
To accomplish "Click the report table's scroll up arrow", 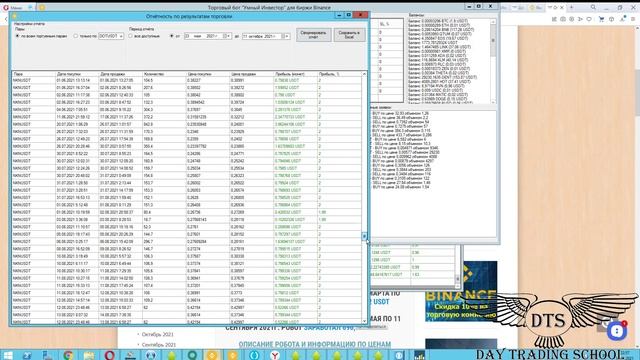I will 364,74.
